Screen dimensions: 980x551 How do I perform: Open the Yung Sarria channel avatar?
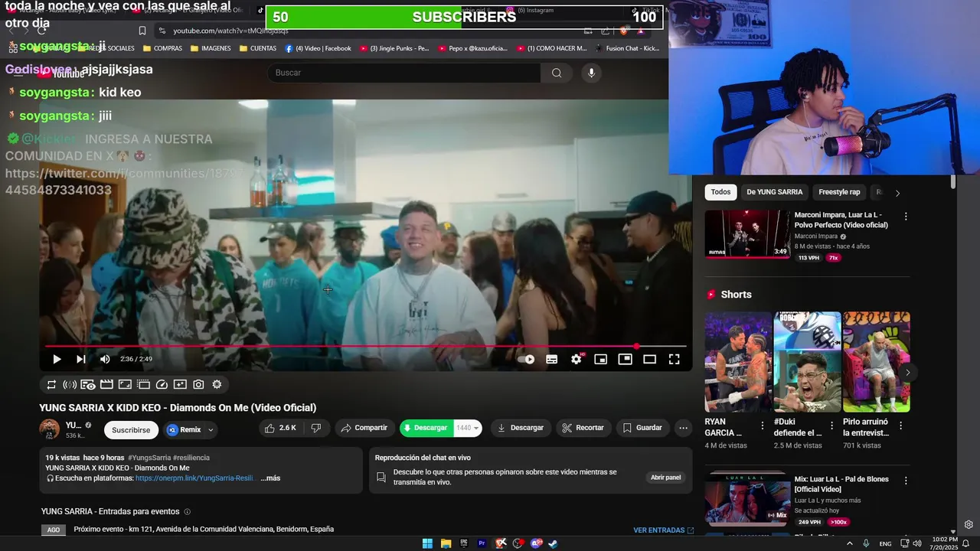tap(50, 429)
